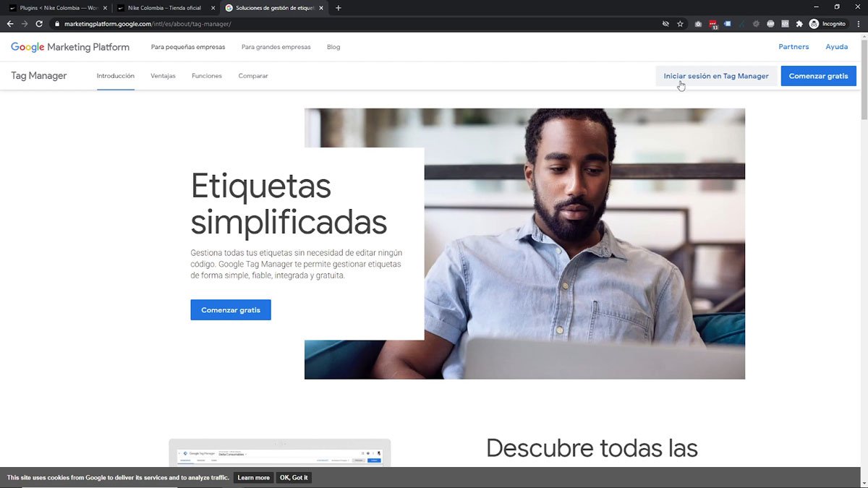Image resolution: width=868 pixels, height=488 pixels.
Task: Close the Nike Colombia Tienda oficial tab
Action: pos(213,8)
